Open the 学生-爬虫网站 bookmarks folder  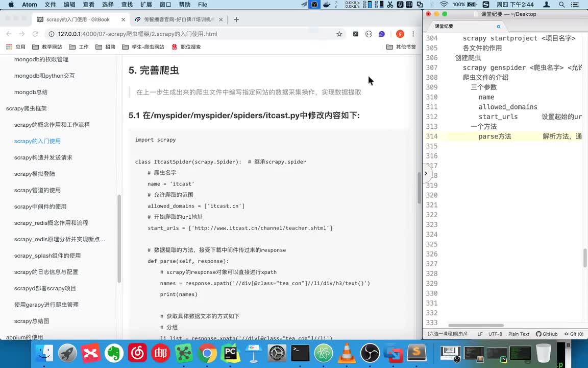pos(143,47)
